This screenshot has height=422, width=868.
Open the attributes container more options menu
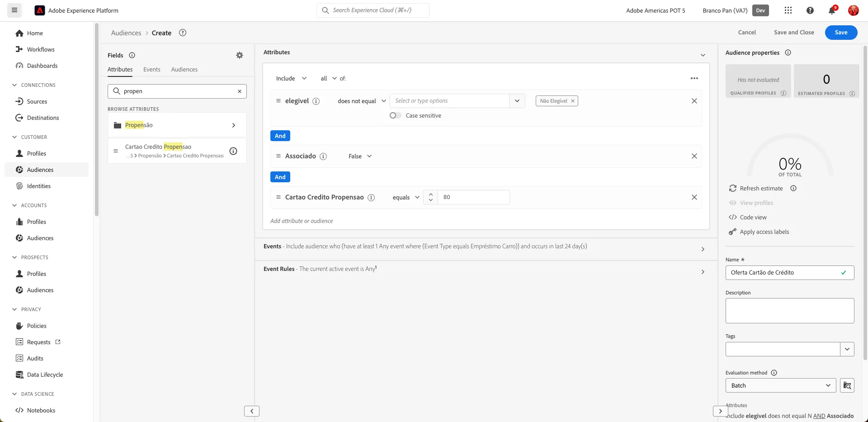(x=694, y=78)
